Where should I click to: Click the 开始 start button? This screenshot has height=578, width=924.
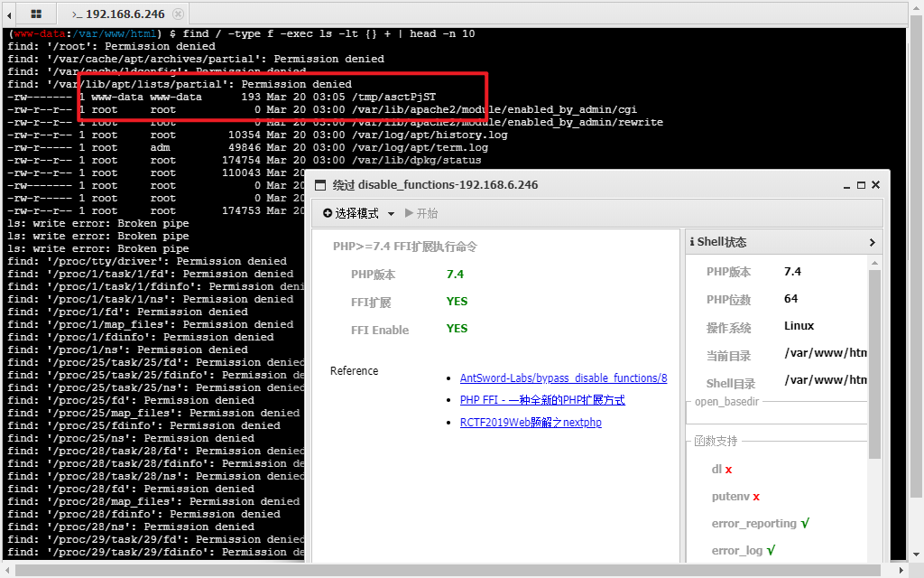[x=421, y=214]
